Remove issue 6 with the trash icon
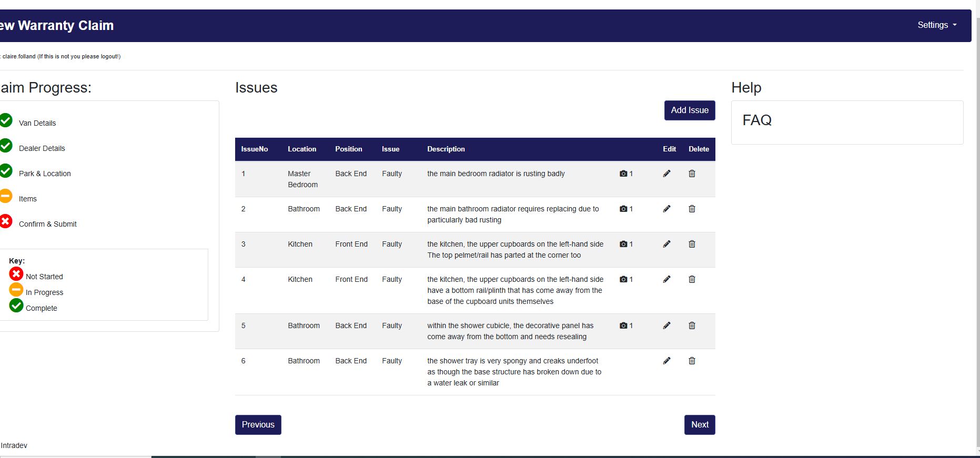The width and height of the screenshot is (980, 458). tap(692, 361)
